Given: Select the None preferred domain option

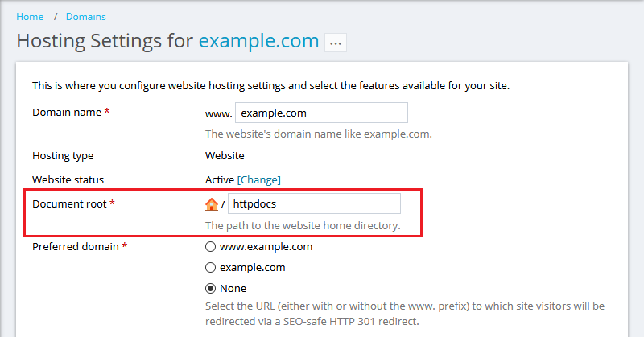Looking at the screenshot, I should point(211,288).
